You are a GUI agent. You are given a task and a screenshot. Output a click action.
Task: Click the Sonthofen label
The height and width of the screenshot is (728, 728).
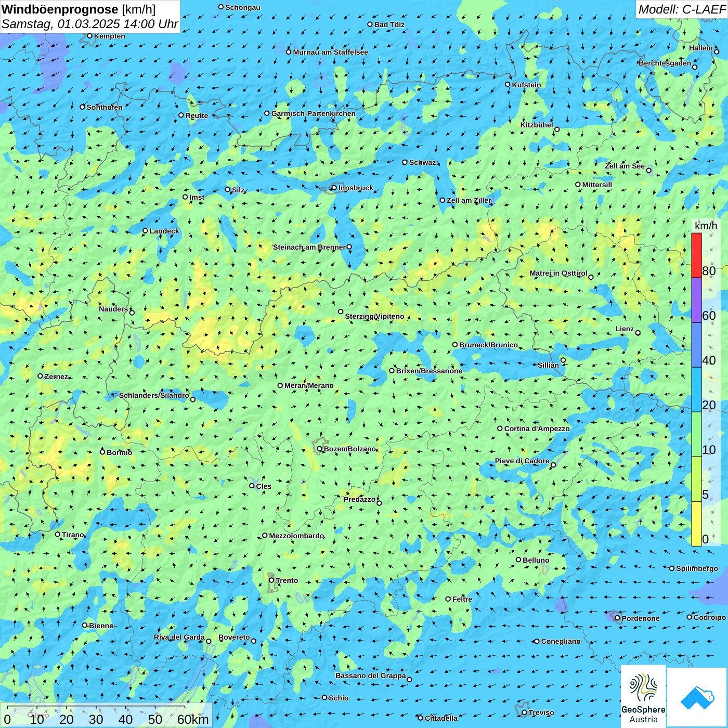tap(105, 107)
